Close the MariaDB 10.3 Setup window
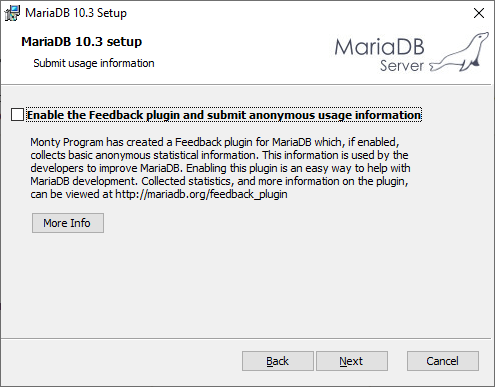The width and height of the screenshot is (495, 387). pyautogui.click(x=479, y=13)
